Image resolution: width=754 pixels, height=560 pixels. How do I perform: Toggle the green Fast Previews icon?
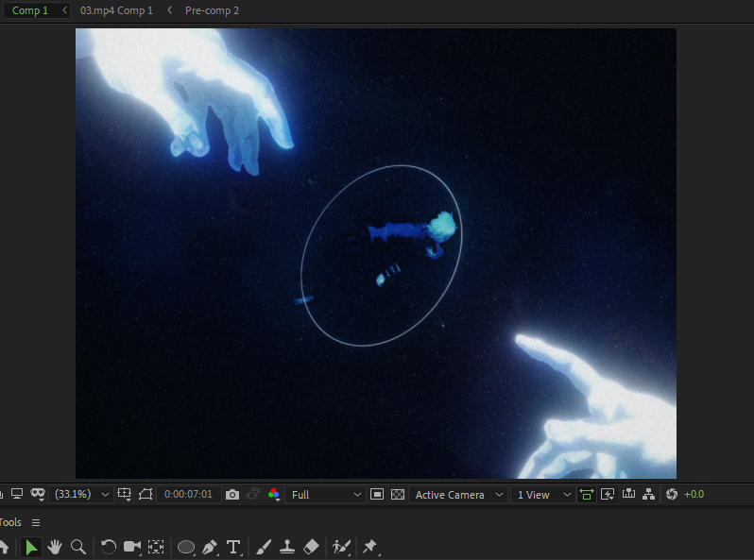[x=608, y=495]
